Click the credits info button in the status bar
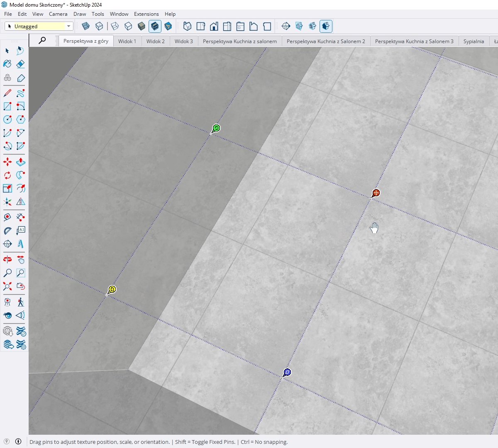Image resolution: width=498 pixels, height=448 pixels. [x=19, y=442]
